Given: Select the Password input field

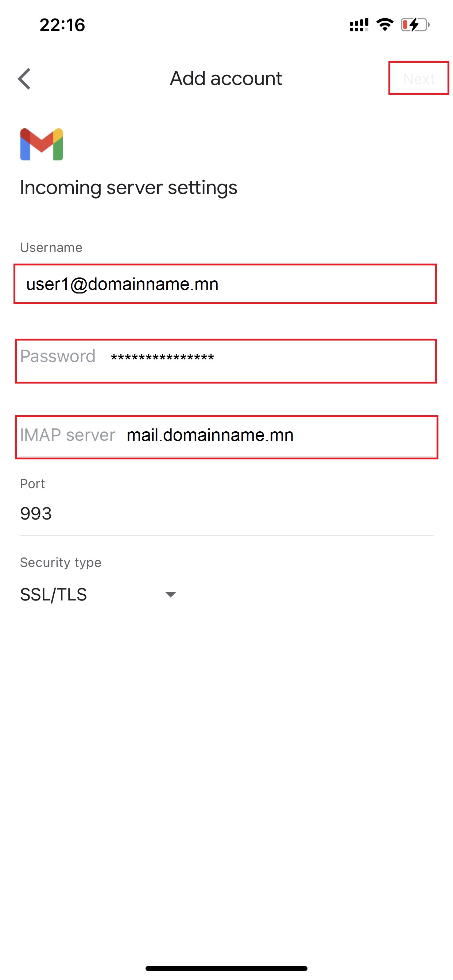Looking at the screenshot, I should click(226, 361).
